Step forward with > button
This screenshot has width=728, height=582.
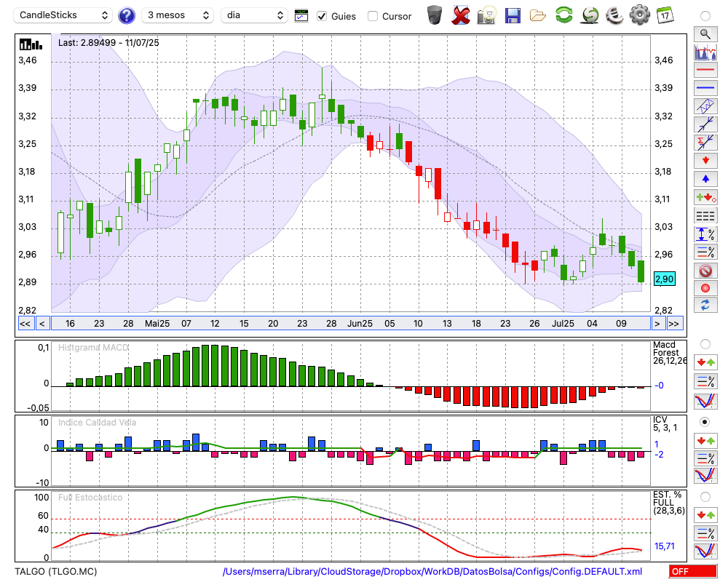tap(657, 324)
